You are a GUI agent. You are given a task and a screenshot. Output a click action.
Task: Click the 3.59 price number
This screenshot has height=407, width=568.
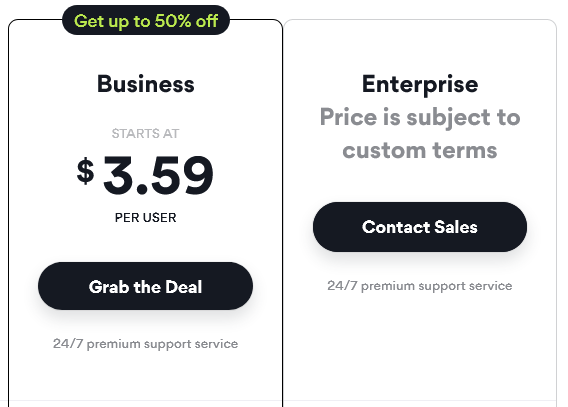click(x=159, y=175)
